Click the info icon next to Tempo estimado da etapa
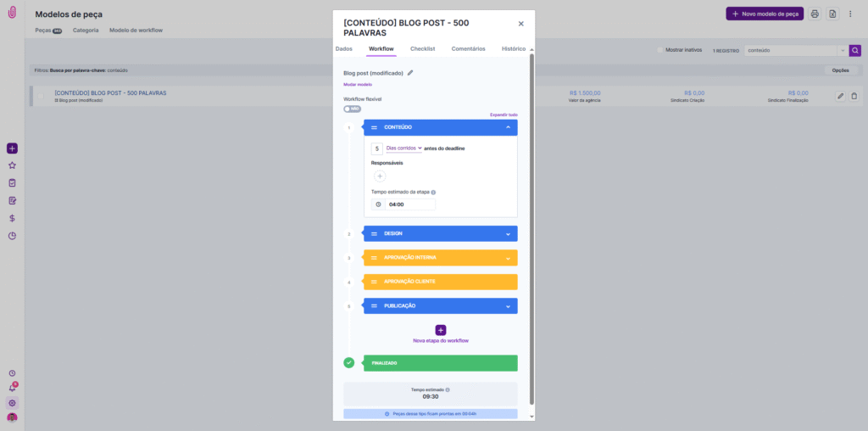The image size is (868, 431). pos(433,192)
